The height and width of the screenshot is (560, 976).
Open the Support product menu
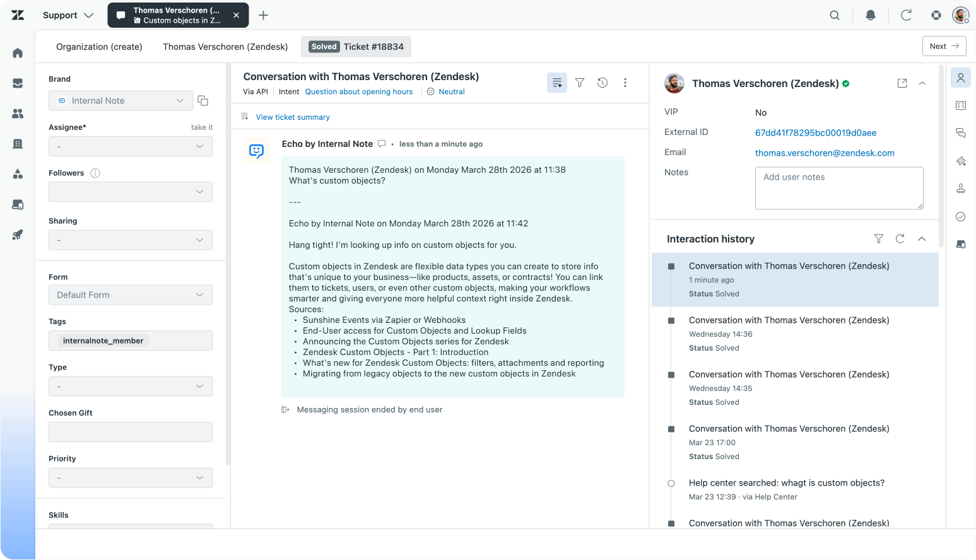pos(68,15)
